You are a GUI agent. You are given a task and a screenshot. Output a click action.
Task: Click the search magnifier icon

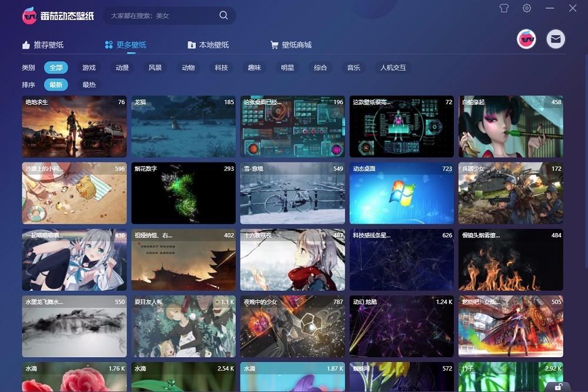coord(223,15)
